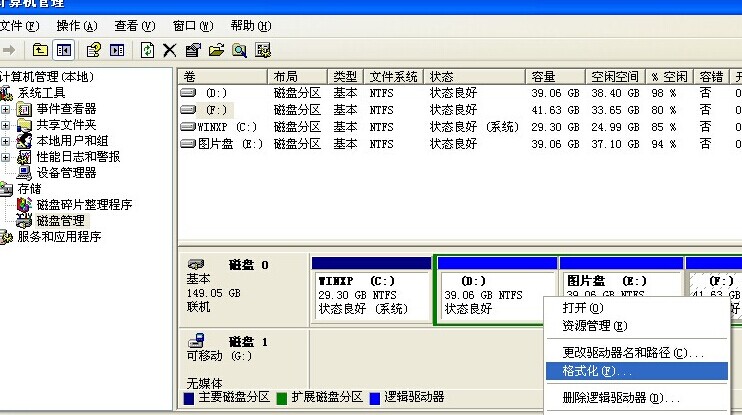Click the toolbar pane icon beside help icon
742x415 pixels.
click(117, 50)
